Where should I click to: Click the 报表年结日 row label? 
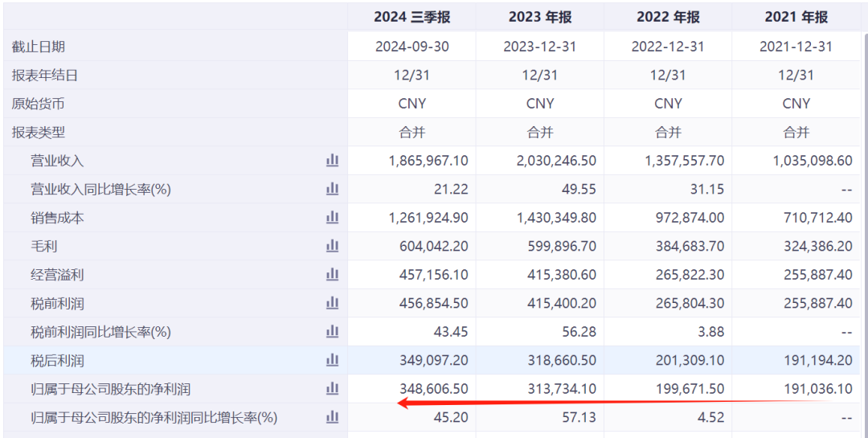coord(45,76)
